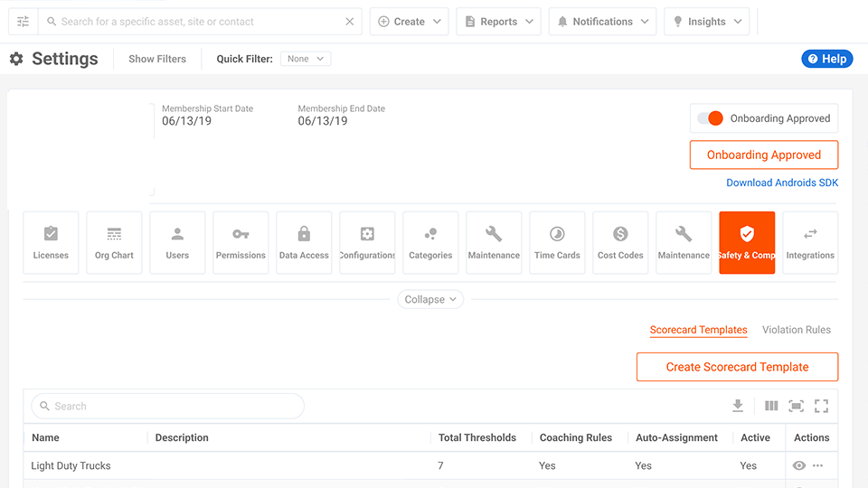Select the Permissions key icon tile
This screenshot has height=488, width=868.
coord(241,242)
